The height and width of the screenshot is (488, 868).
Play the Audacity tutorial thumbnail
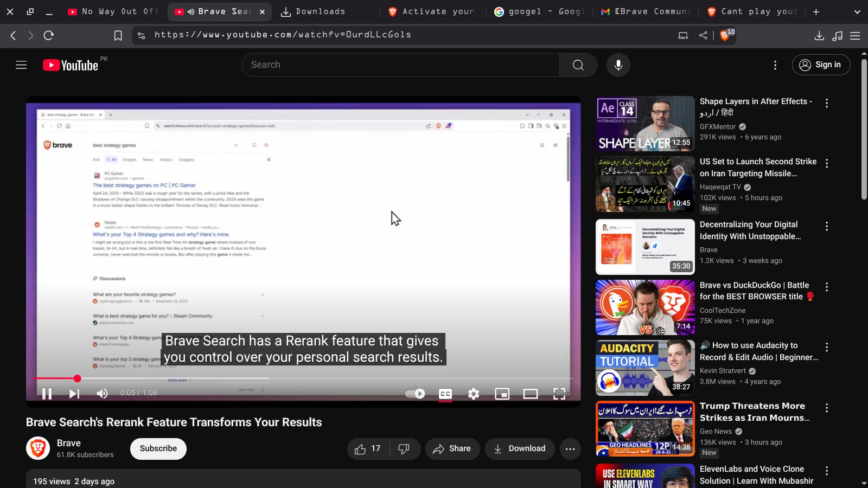645,368
